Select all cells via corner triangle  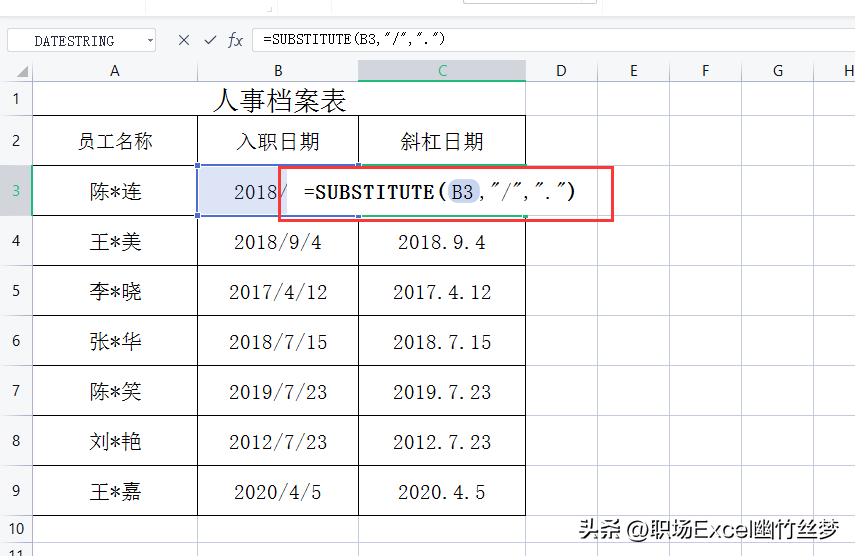point(22,71)
